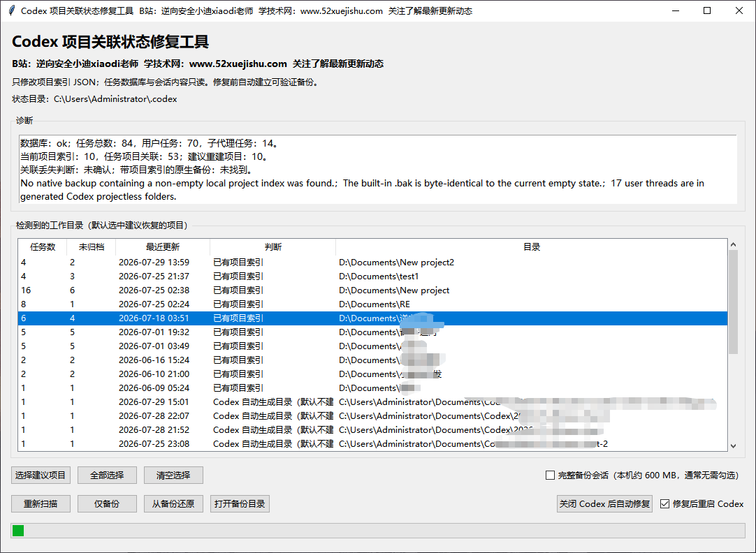
Task: Sort by 最近更新 column header
Action: click(163, 247)
